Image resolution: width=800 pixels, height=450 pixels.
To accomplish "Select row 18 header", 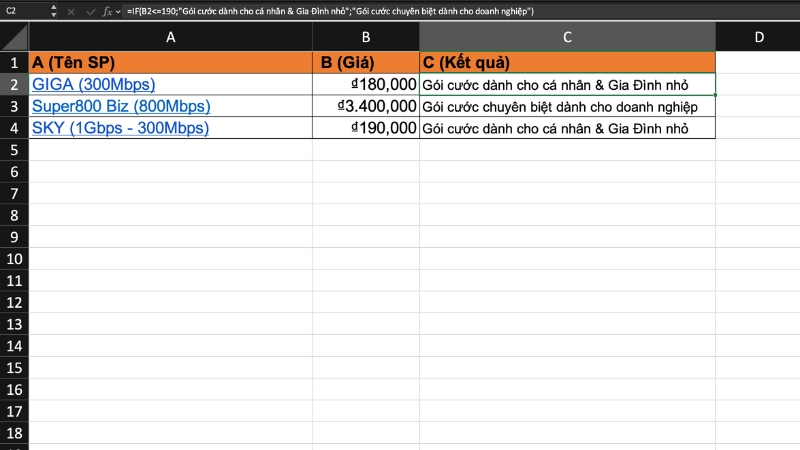I will [x=14, y=433].
